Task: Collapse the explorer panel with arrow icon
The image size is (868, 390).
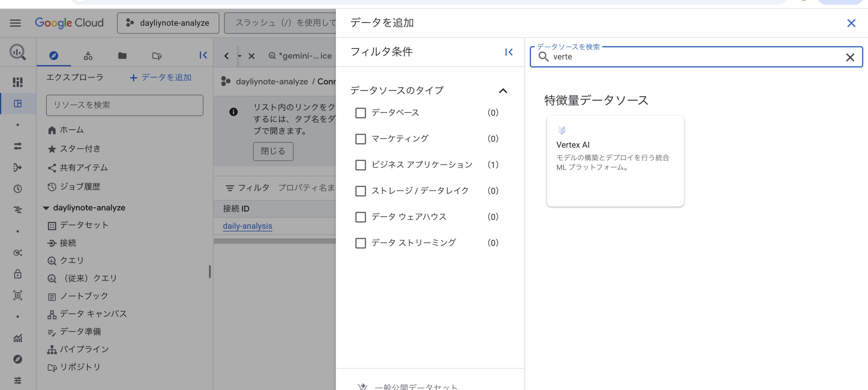Action: (x=203, y=55)
